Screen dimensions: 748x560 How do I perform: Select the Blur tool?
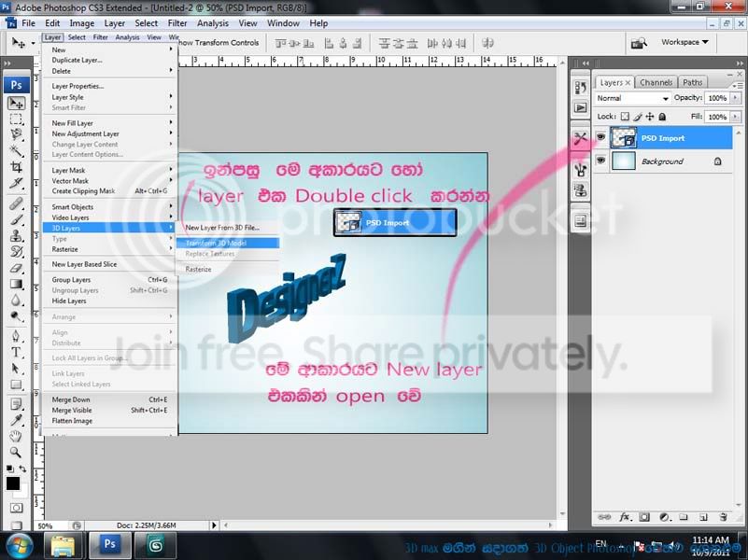tap(16, 301)
